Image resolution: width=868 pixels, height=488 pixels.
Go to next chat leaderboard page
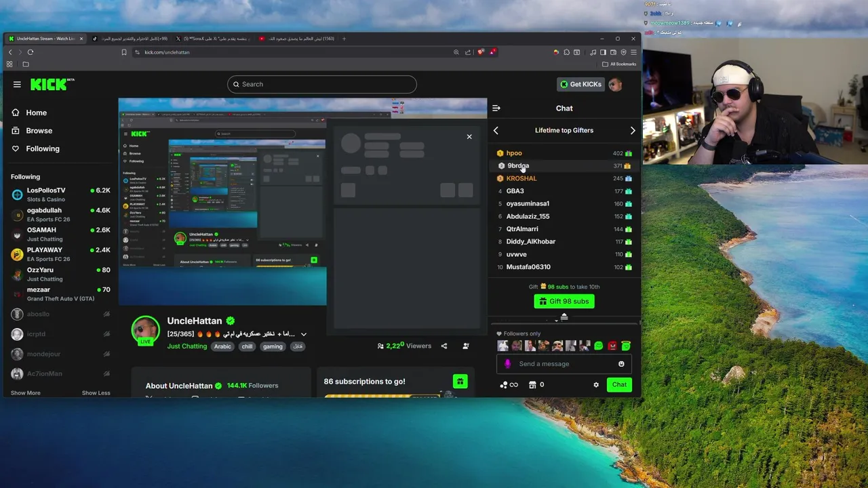(633, 130)
